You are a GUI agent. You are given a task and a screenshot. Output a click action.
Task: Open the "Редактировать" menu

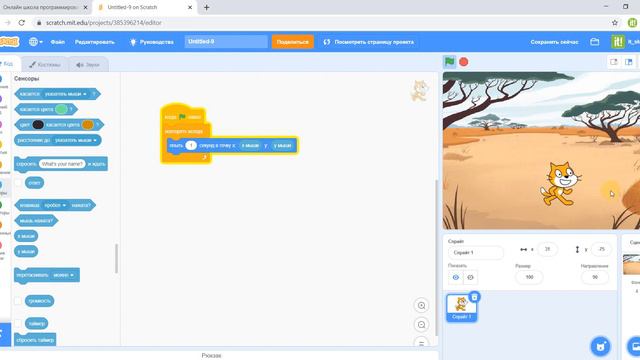(95, 42)
